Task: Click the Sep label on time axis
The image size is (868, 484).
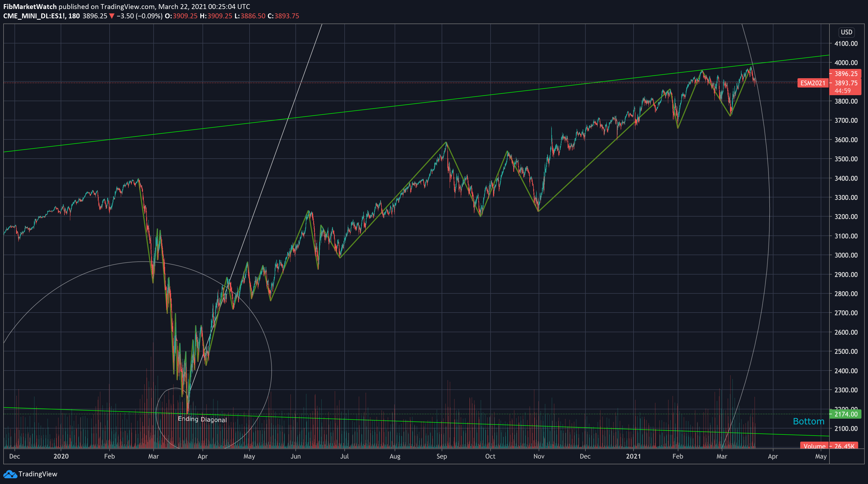Action: click(441, 456)
